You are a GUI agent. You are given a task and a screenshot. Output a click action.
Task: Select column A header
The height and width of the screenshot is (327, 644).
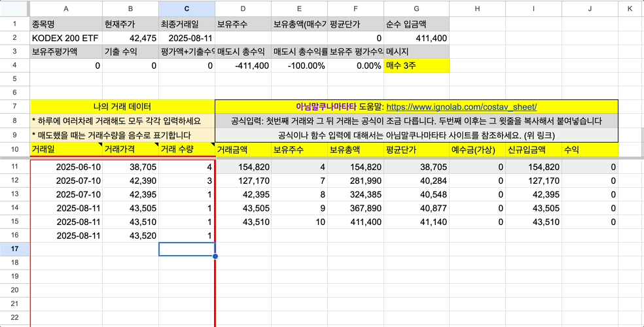click(x=66, y=9)
